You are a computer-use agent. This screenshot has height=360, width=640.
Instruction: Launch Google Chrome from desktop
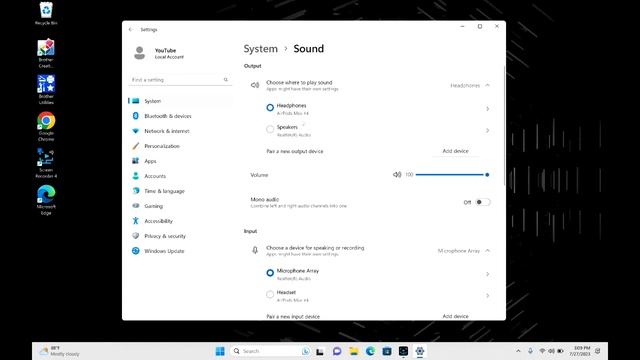(46, 127)
